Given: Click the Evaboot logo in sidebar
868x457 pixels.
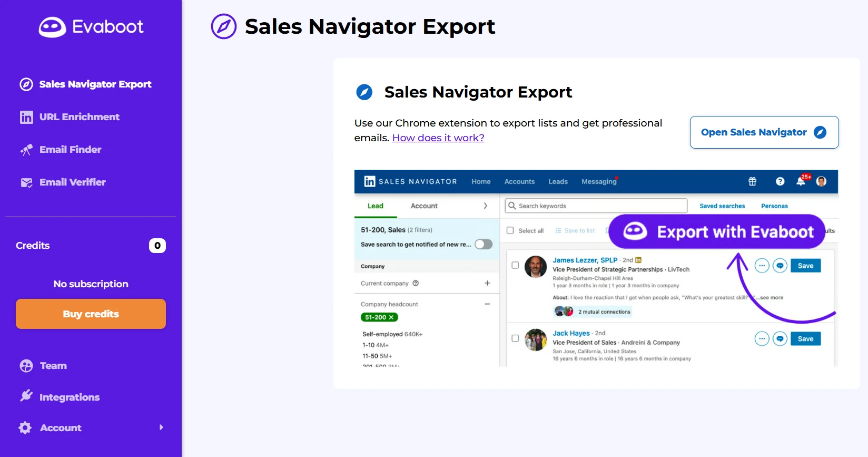Looking at the screenshot, I should pyautogui.click(x=91, y=27).
